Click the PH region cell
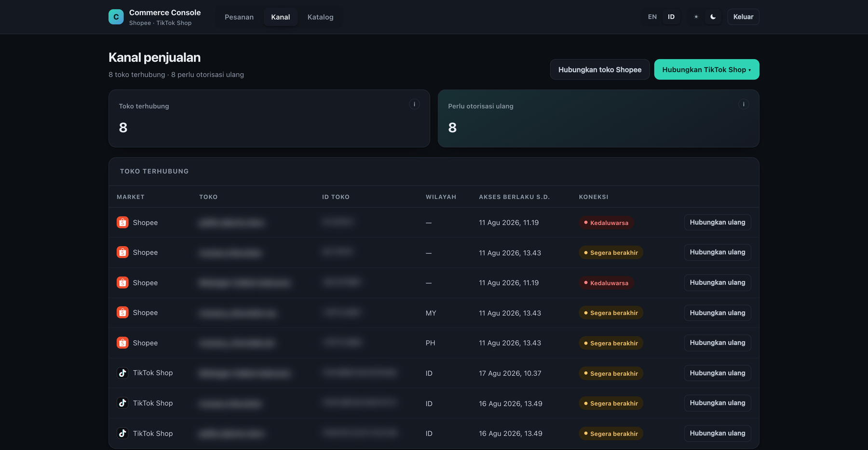The width and height of the screenshot is (868, 450). tap(430, 343)
